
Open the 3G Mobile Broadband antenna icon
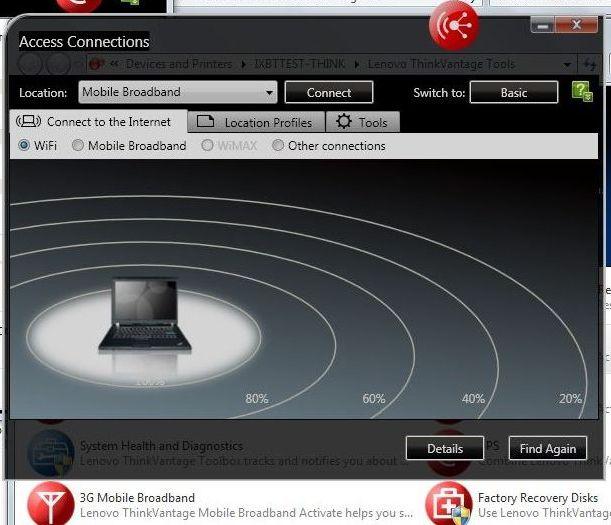tap(51, 504)
